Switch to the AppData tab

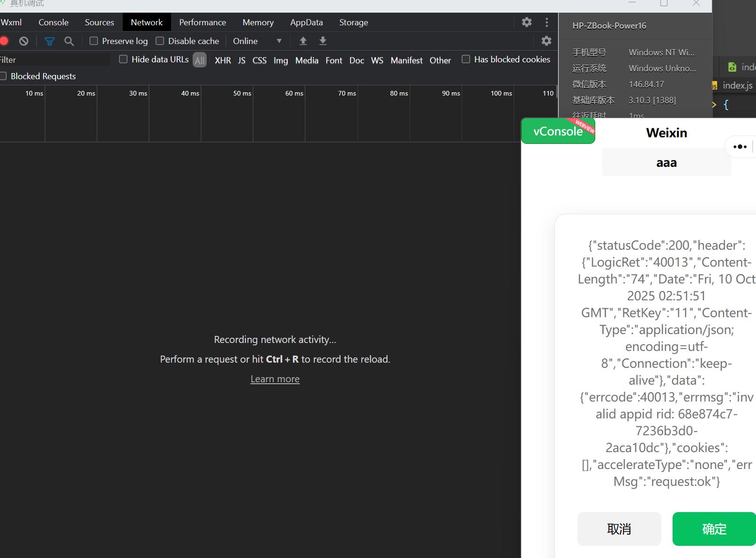pos(307,22)
